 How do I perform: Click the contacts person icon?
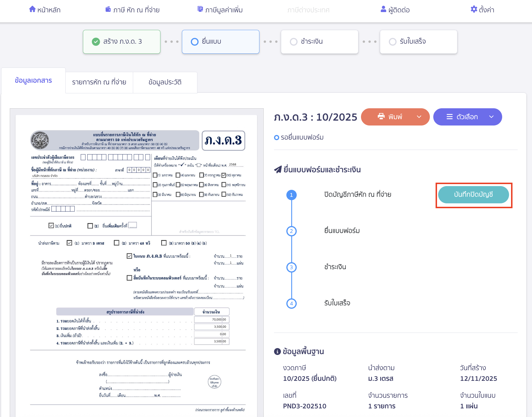[383, 9]
